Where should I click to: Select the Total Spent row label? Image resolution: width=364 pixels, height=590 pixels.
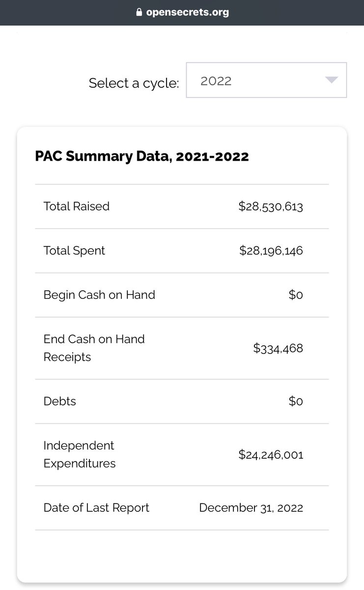[x=74, y=251]
